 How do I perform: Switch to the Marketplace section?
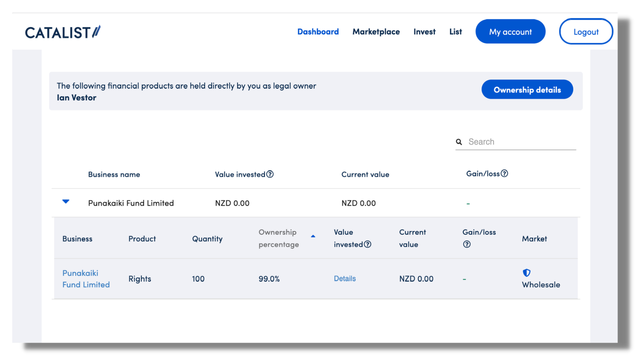tap(376, 31)
